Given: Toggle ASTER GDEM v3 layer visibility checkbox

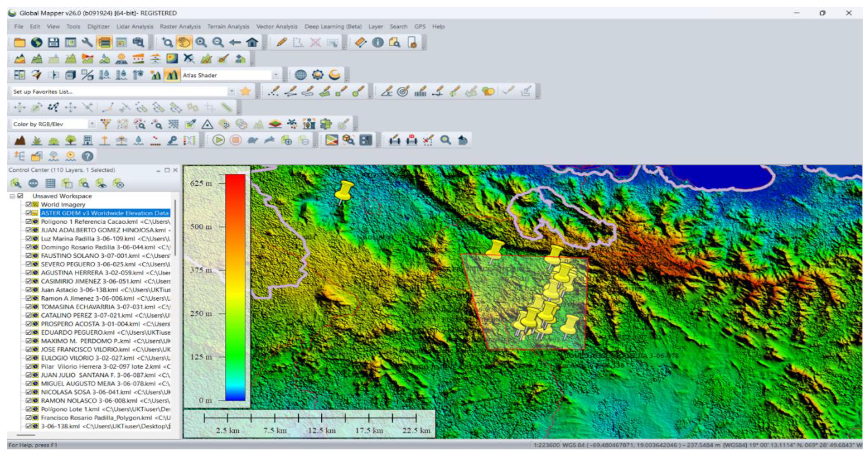Looking at the screenshot, I should pyautogui.click(x=29, y=213).
